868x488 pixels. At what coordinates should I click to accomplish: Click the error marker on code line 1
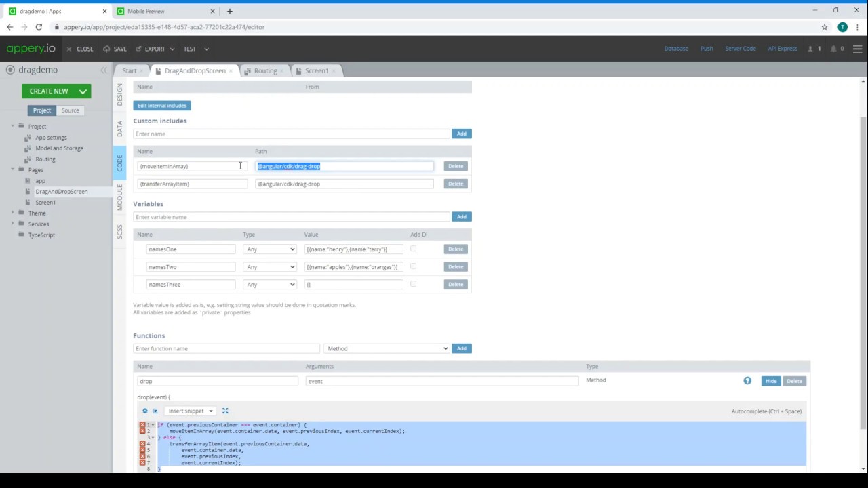coord(142,425)
